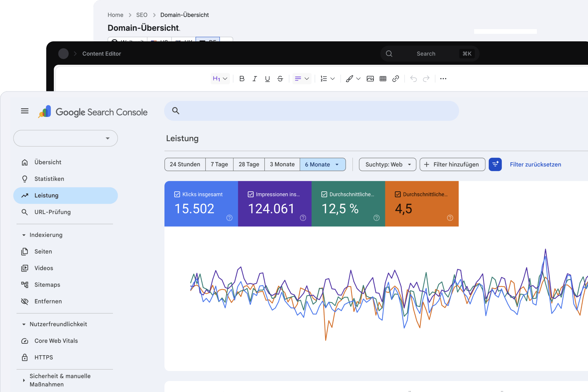The width and height of the screenshot is (588, 392).
Task: Click the Content Editor Search field
Action: tap(430, 54)
